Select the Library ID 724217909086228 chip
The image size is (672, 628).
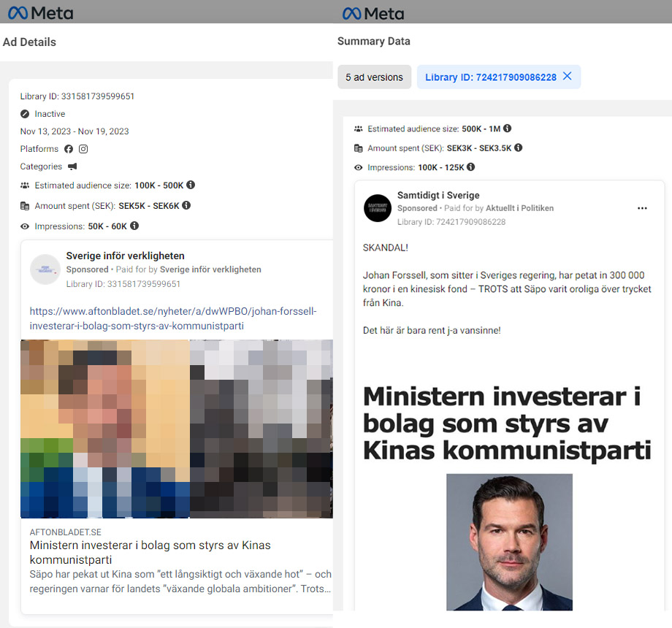point(490,77)
